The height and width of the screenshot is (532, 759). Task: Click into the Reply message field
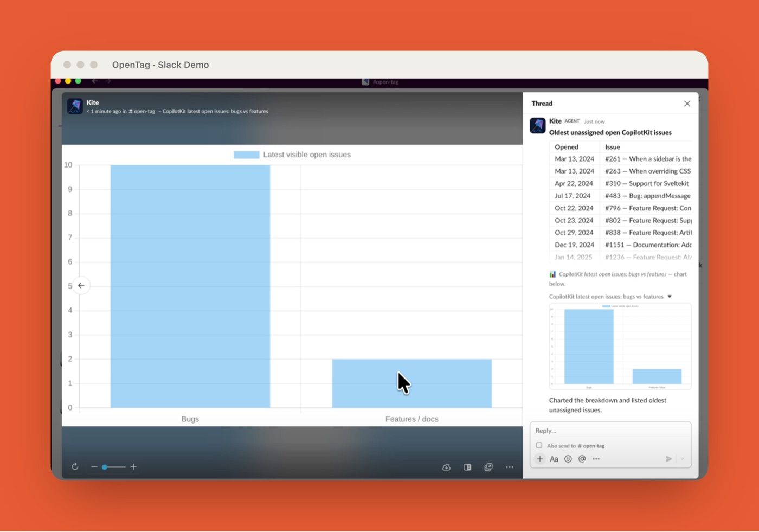pos(610,431)
